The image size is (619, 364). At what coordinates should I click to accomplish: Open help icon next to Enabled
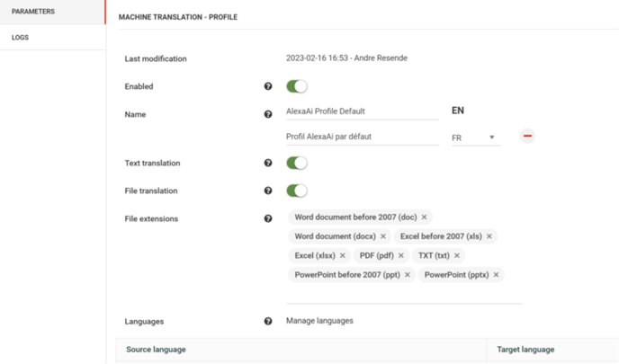[x=268, y=86]
